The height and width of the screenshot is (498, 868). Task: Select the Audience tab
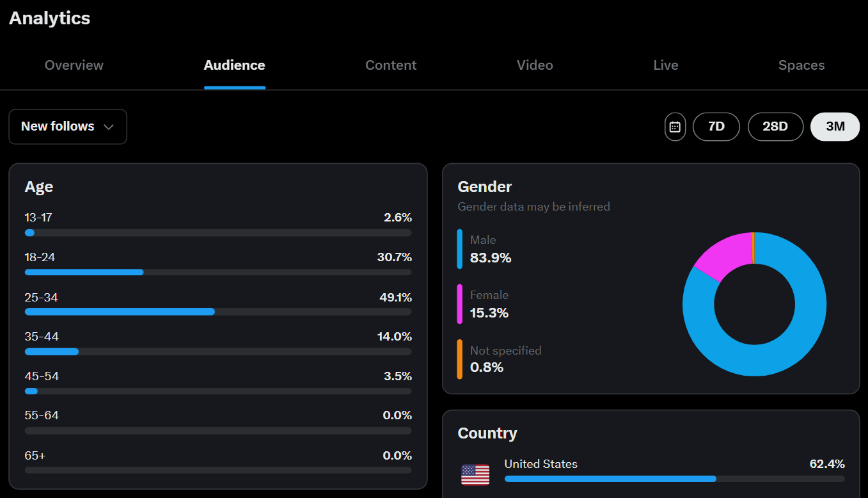pos(235,65)
